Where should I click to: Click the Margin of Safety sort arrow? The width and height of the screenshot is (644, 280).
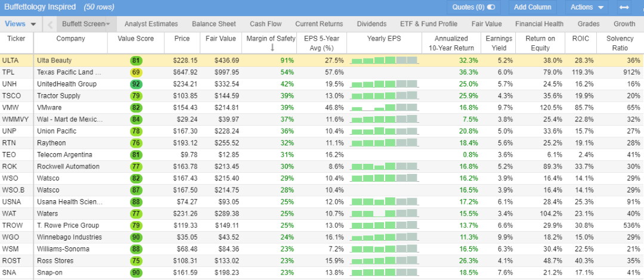click(272, 48)
